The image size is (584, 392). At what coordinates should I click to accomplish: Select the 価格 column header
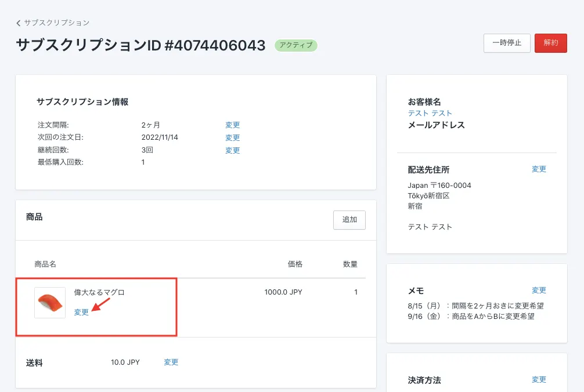[x=295, y=264]
